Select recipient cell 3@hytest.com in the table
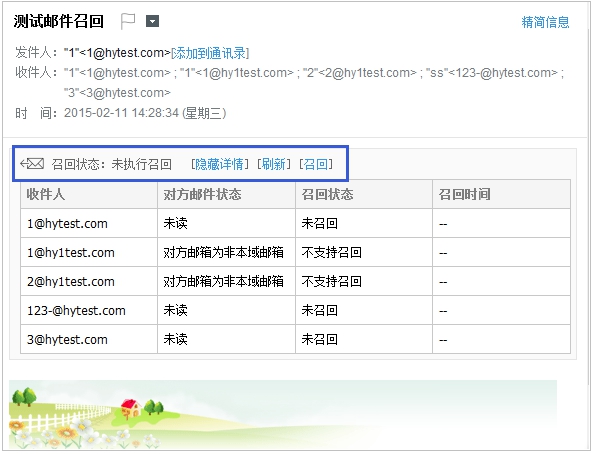This screenshot has height=454, width=593. click(89, 339)
